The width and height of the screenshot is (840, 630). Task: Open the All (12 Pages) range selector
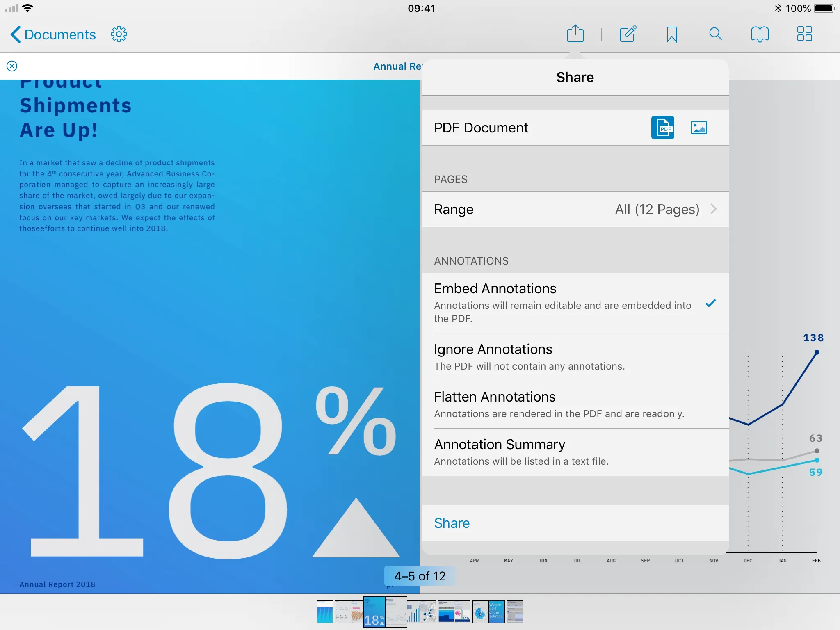pos(657,209)
